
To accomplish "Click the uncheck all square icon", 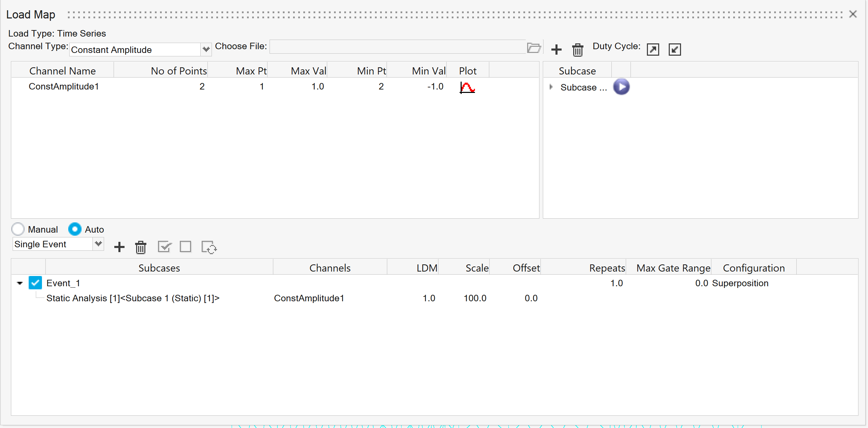I will tap(186, 247).
